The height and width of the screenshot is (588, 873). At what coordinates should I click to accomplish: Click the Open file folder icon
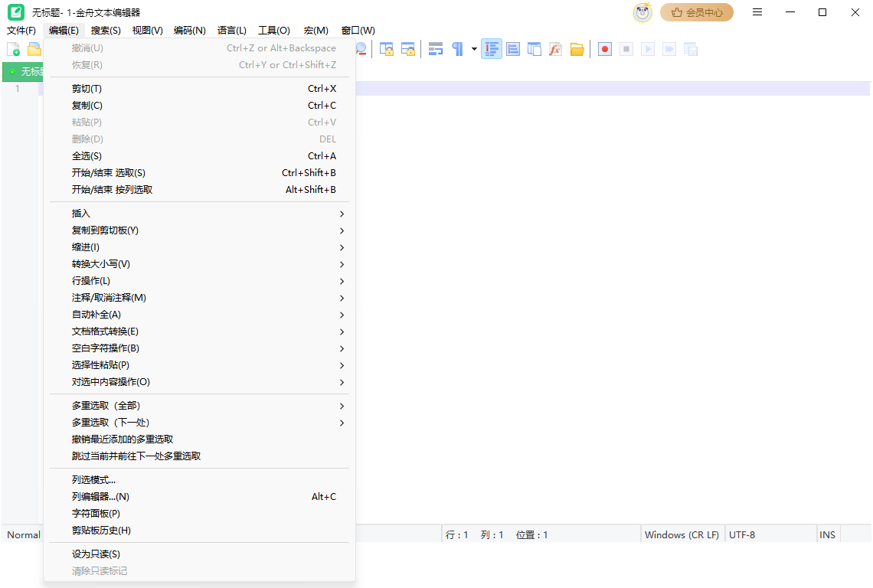34,49
